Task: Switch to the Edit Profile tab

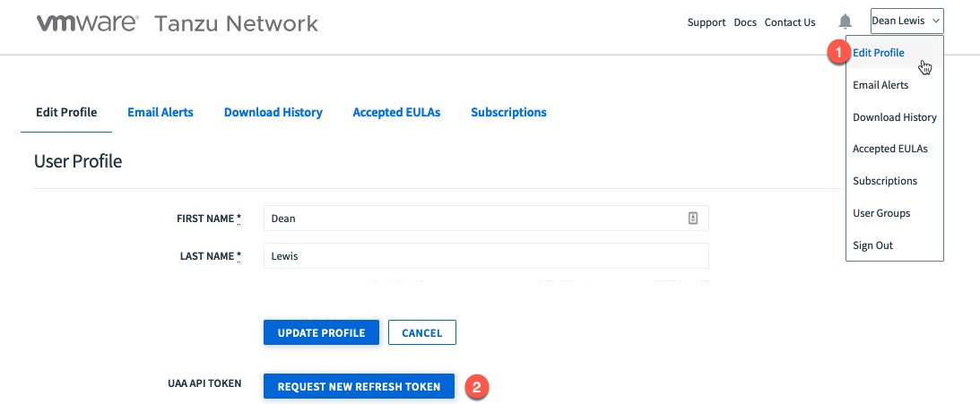Action: click(66, 112)
